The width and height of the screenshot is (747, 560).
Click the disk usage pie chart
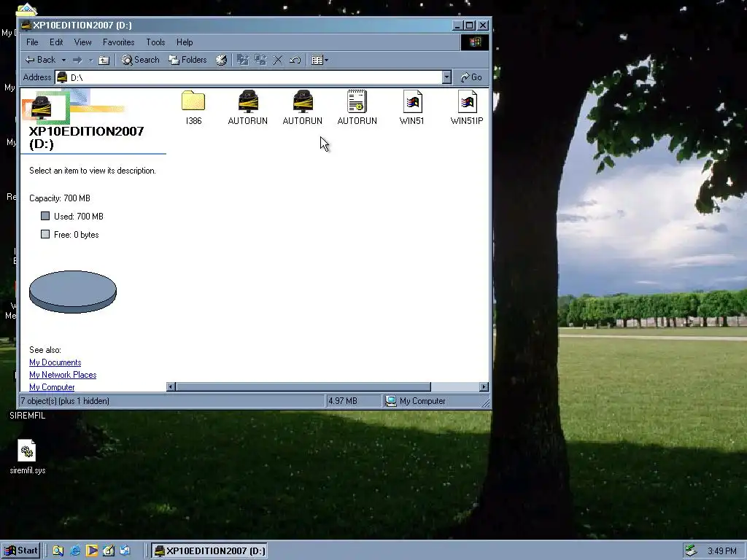(x=73, y=292)
